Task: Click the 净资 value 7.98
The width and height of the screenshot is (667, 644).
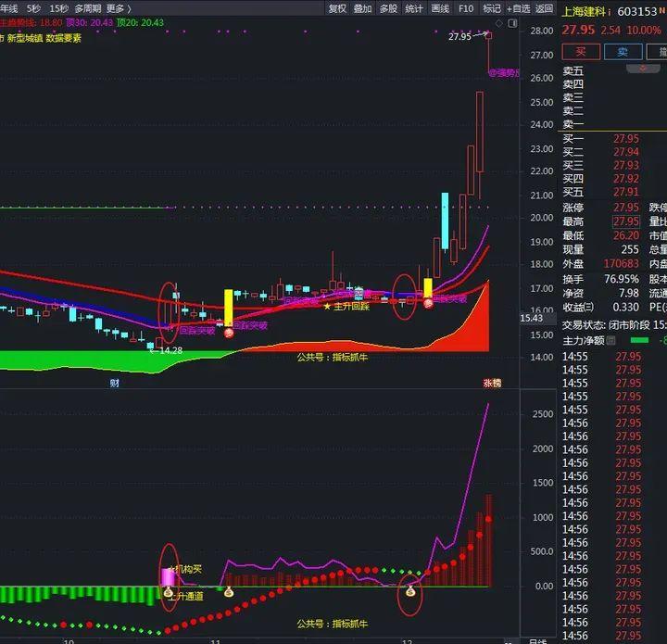Action: coord(629,293)
